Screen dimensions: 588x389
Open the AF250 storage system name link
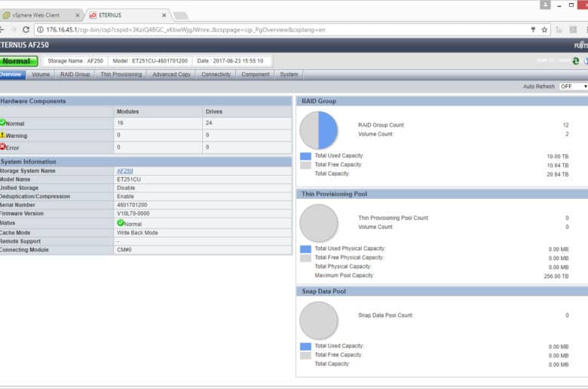click(125, 171)
